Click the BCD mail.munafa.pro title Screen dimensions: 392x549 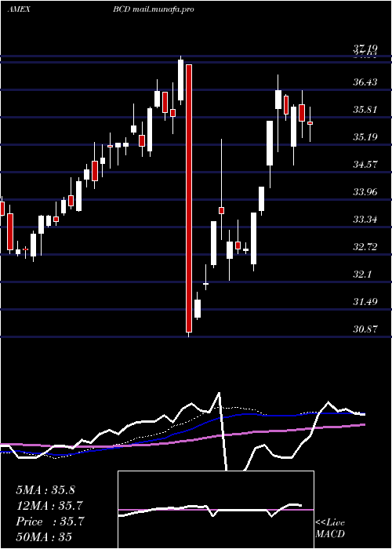pos(154,9)
